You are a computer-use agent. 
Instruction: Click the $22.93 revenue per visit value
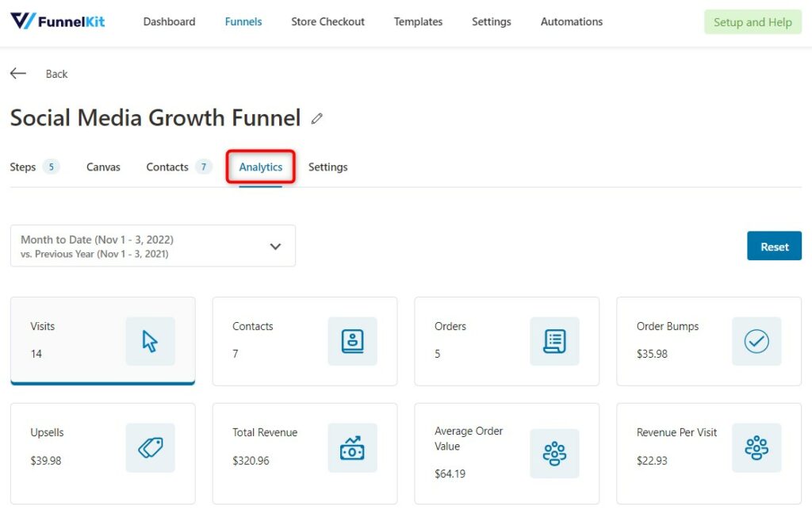(652, 460)
